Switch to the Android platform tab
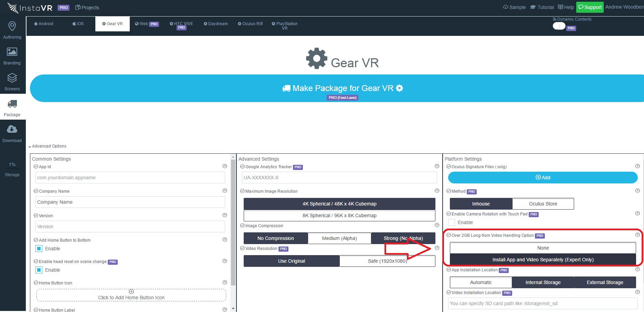Screen dimensions: 644x312 click(x=44, y=24)
